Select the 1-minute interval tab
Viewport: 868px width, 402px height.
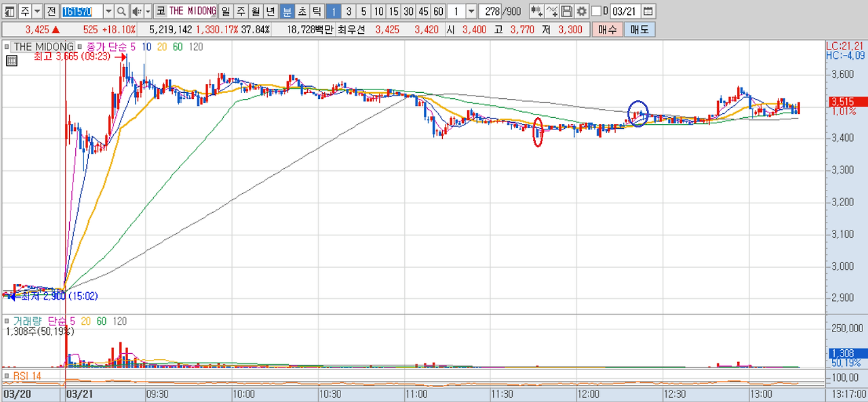point(334,12)
